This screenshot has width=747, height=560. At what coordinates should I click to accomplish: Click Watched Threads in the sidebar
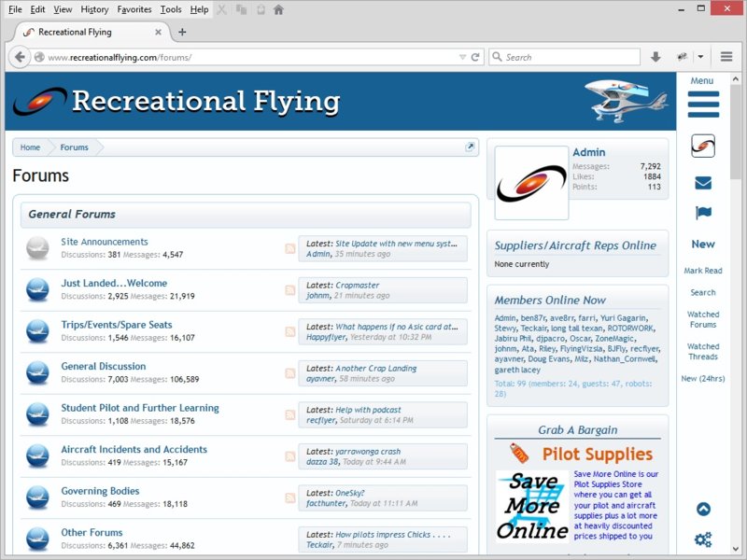[703, 352]
